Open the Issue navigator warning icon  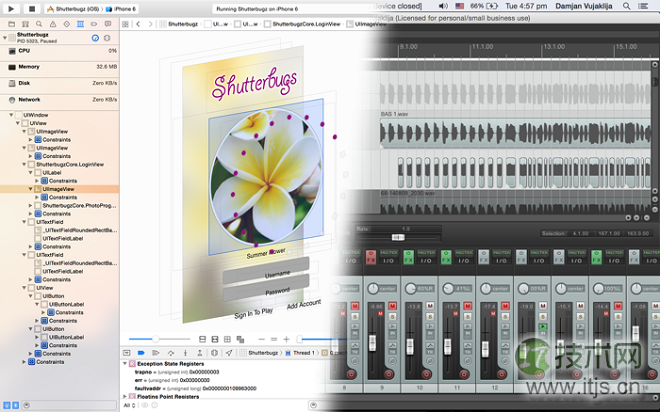click(53, 24)
